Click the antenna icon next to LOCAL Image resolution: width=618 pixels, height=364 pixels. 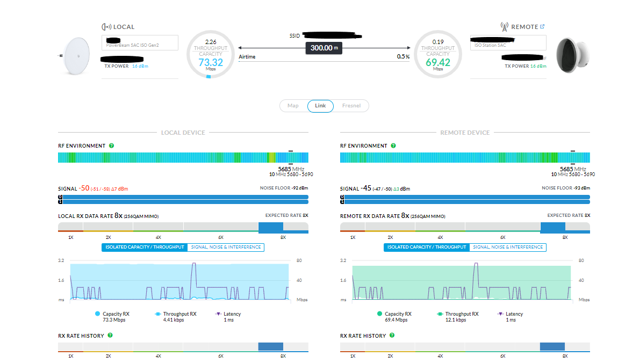(x=106, y=27)
